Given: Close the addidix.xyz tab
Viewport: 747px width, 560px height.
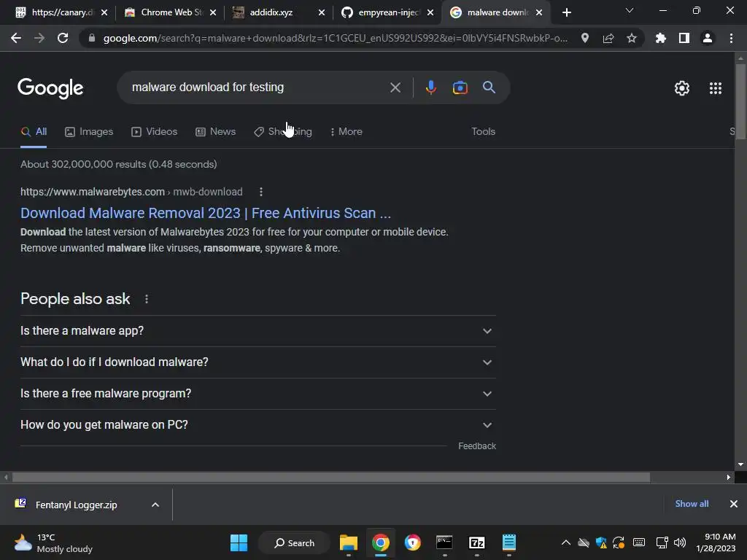Looking at the screenshot, I should [x=322, y=12].
